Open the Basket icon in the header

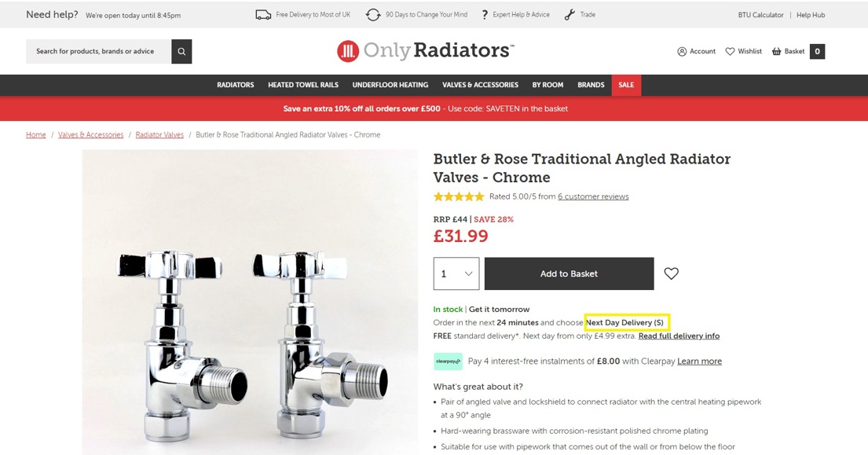tap(777, 52)
